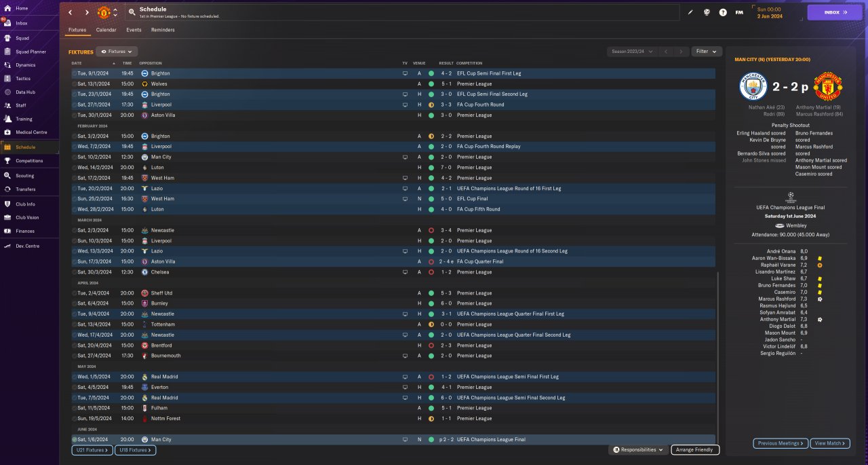Switch to the Fixtures tab
The height and width of the screenshot is (465, 868).
pos(77,30)
